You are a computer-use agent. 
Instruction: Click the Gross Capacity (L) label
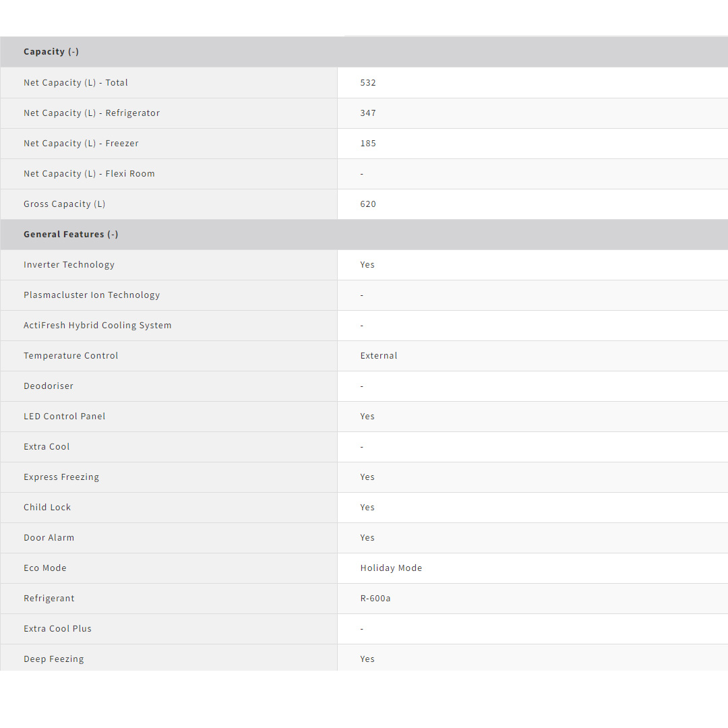(x=65, y=204)
